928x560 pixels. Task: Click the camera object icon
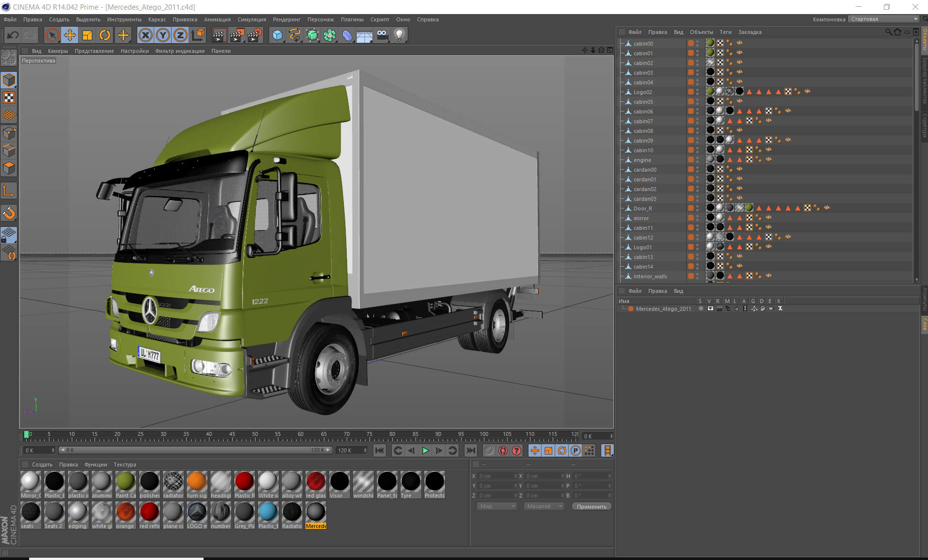pos(382,35)
